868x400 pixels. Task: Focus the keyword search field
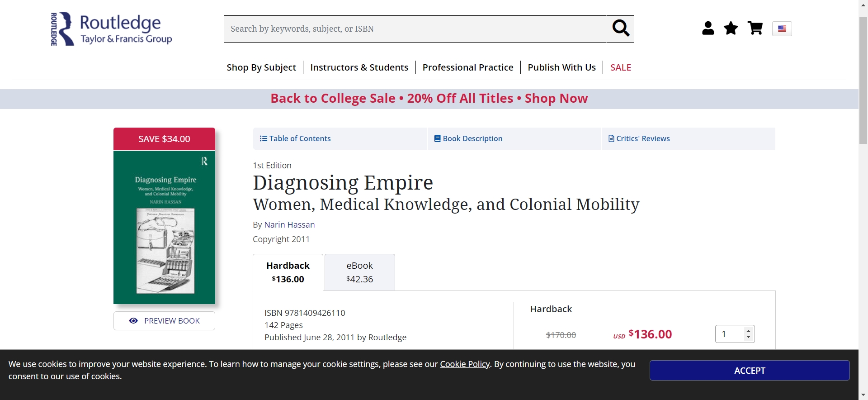tap(415, 29)
